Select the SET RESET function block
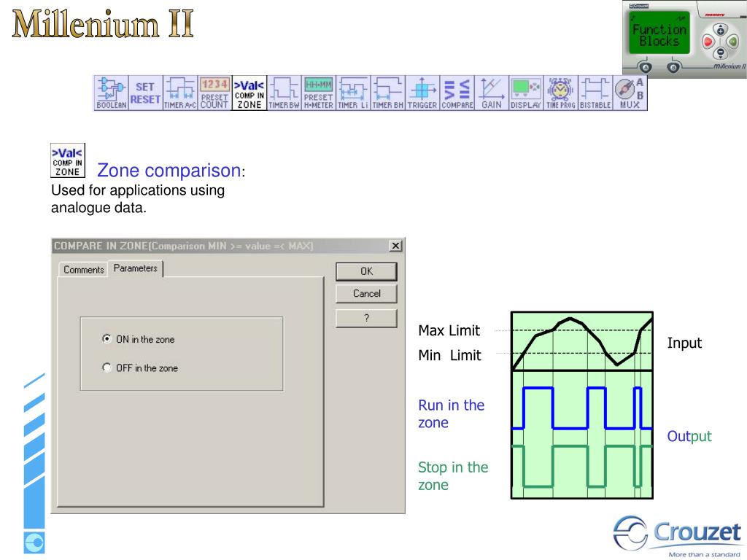 click(x=146, y=93)
